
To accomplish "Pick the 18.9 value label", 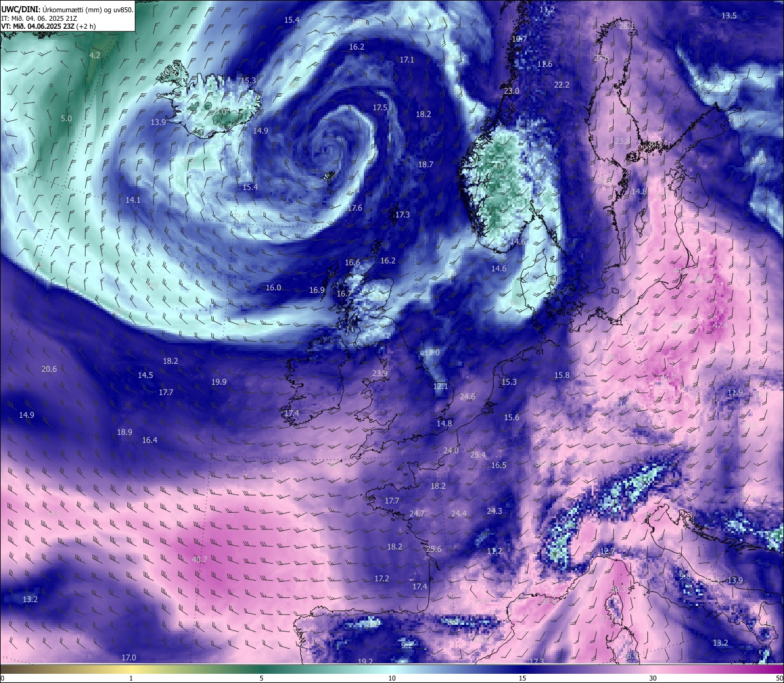I will 124,432.
